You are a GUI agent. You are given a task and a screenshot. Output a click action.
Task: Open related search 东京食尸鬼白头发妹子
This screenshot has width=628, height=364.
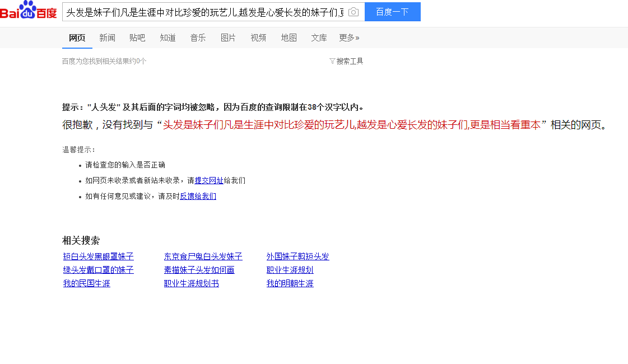203,256
